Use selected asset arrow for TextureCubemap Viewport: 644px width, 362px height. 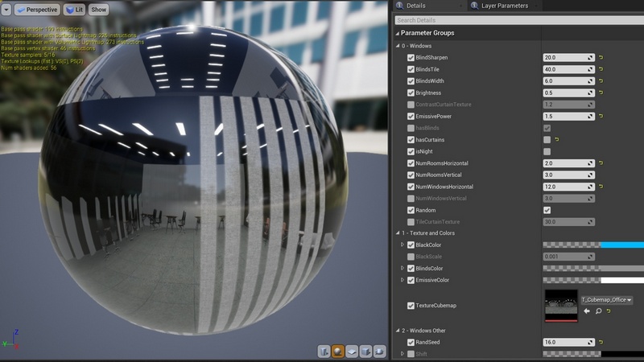pyautogui.click(x=587, y=311)
